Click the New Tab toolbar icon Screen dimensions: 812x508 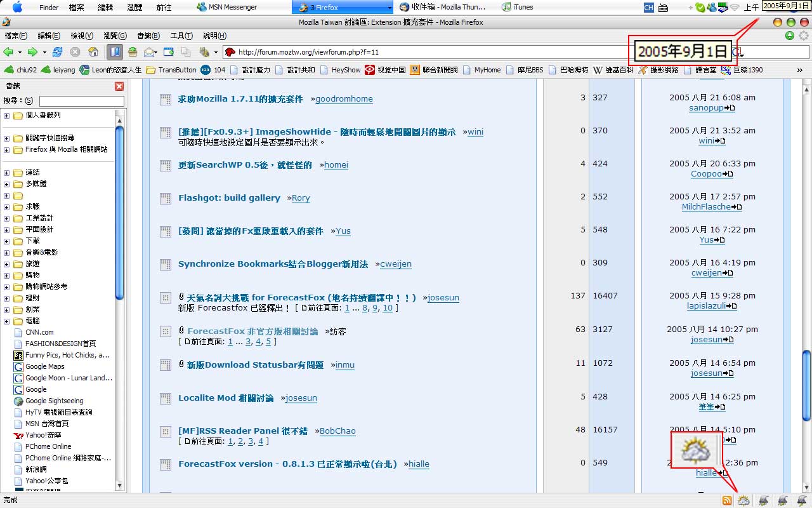click(x=169, y=52)
